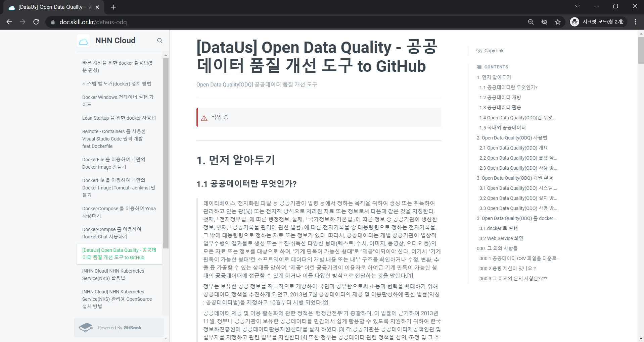Open the incognito profile icon
Image resolution: width=644 pixels, height=342 pixels.
(574, 22)
